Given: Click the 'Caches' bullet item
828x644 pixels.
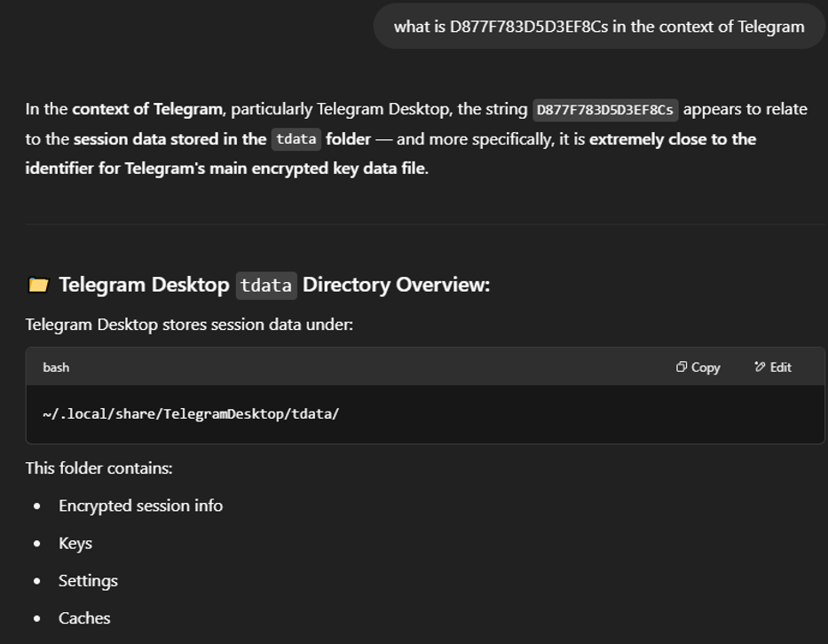Looking at the screenshot, I should (84, 618).
